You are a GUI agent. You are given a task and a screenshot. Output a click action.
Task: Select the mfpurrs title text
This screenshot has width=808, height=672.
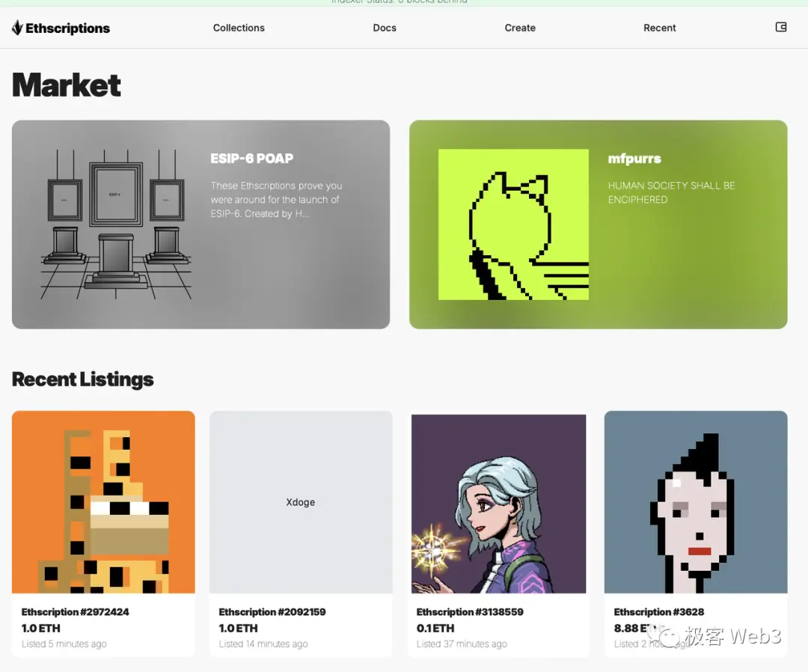tap(634, 159)
